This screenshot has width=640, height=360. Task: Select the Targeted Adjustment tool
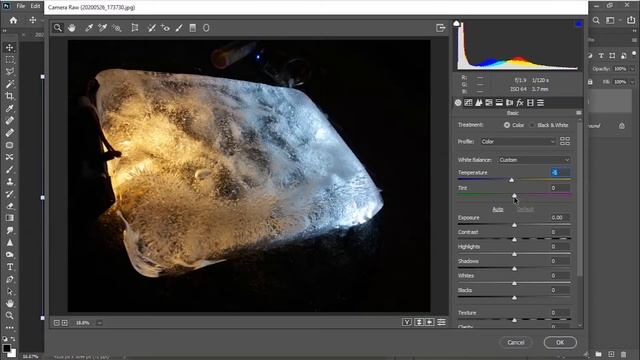coord(117,28)
